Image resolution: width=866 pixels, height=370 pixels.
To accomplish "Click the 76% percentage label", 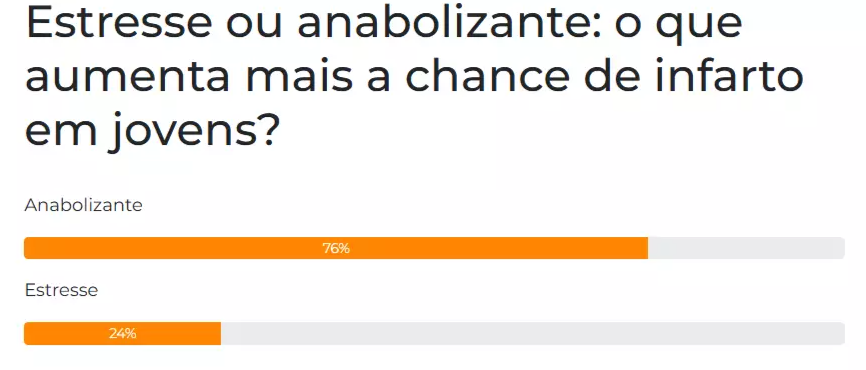I will 336,249.
